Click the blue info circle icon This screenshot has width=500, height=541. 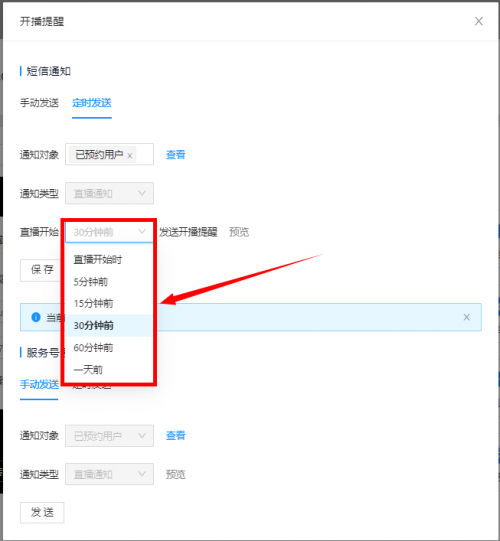(x=36, y=317)
